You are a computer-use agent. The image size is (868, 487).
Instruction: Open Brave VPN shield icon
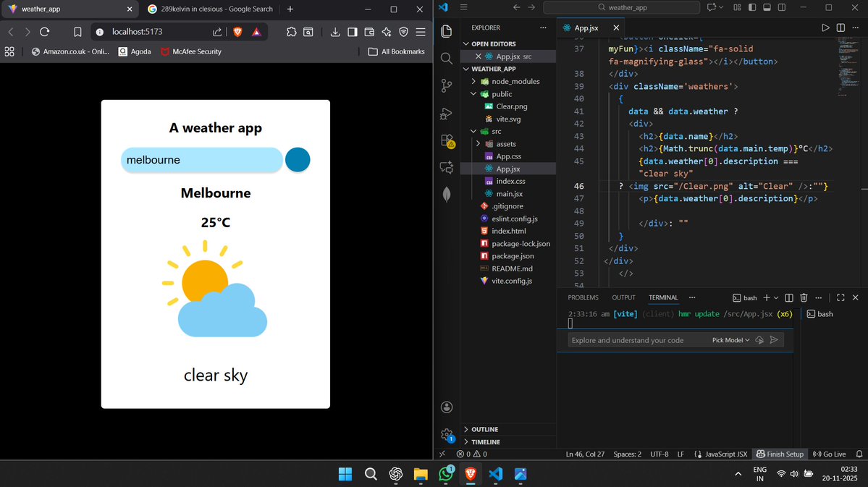coord(403,32)
